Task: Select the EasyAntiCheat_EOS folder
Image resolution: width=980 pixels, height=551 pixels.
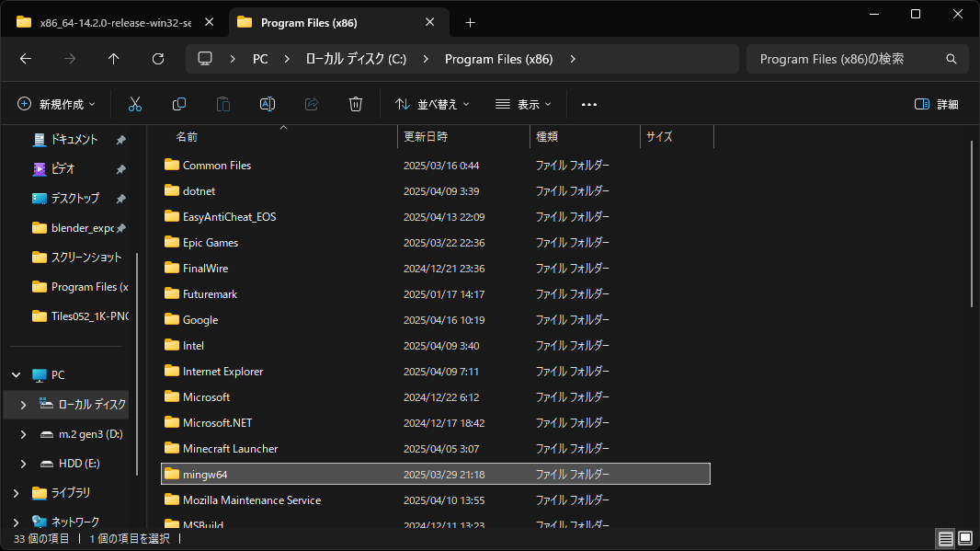Action: click(x=436, y=216)
